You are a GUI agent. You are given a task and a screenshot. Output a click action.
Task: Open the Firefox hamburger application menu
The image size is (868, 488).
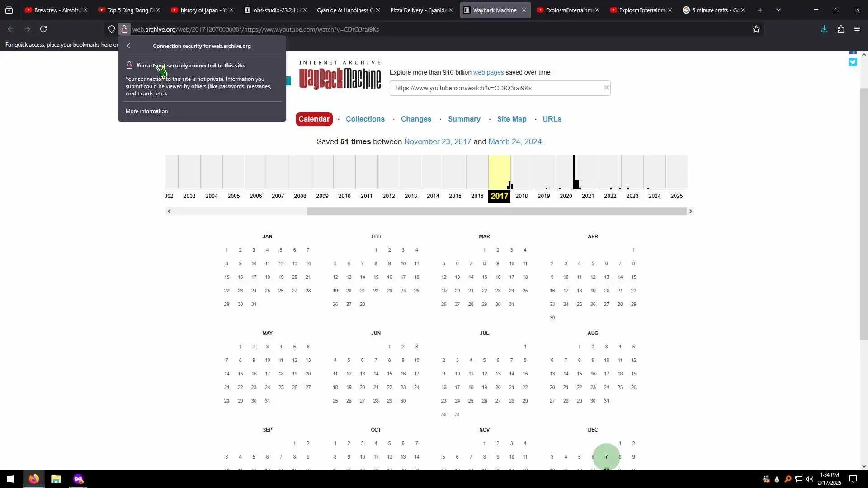point(857,29)
